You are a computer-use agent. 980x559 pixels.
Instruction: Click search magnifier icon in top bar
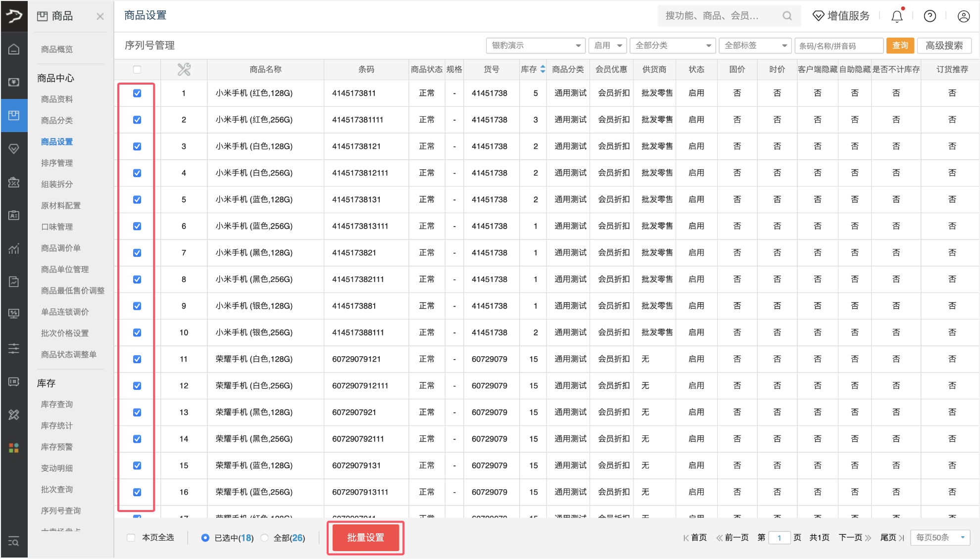coord(787,16)
